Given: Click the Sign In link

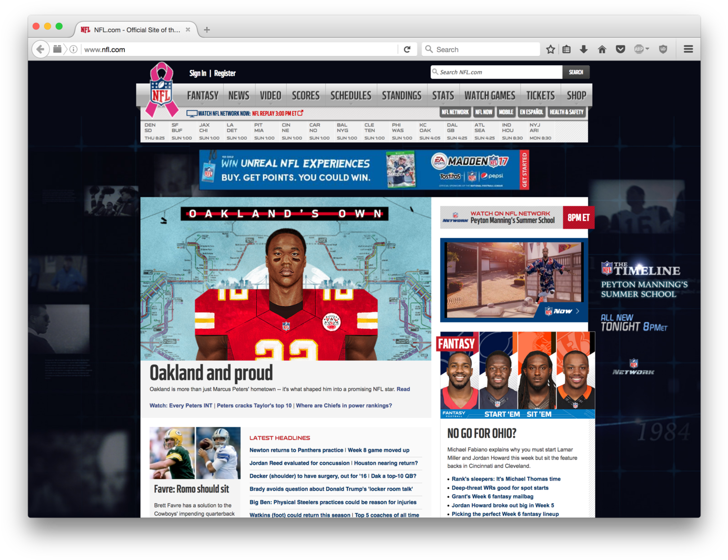Looking at the screenshot, I should tap(198, 73).
